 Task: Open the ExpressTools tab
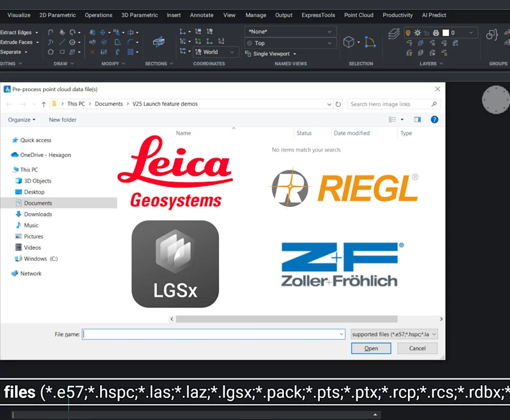[318, 15]
